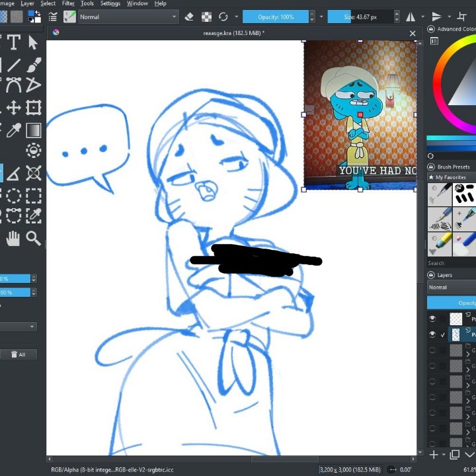Select the Crop tool
Screen dimensions: 476x476
(x=34, y=108)
